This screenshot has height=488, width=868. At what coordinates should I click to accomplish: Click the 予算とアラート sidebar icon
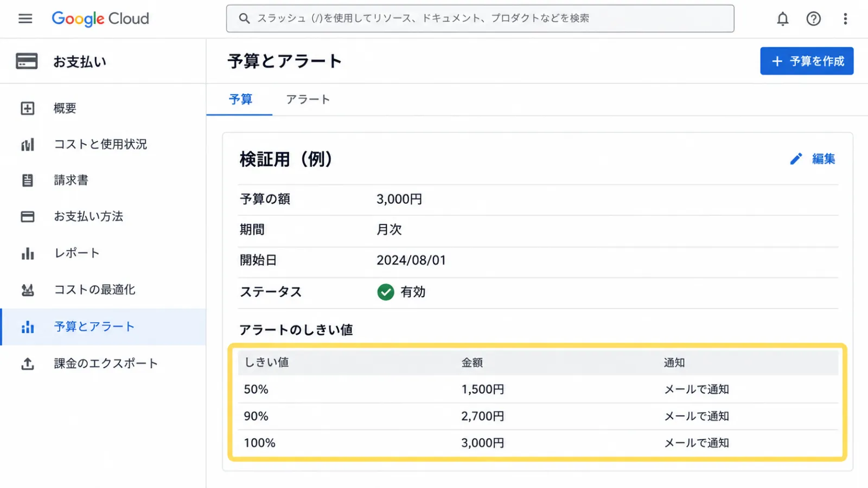[28, 327]
